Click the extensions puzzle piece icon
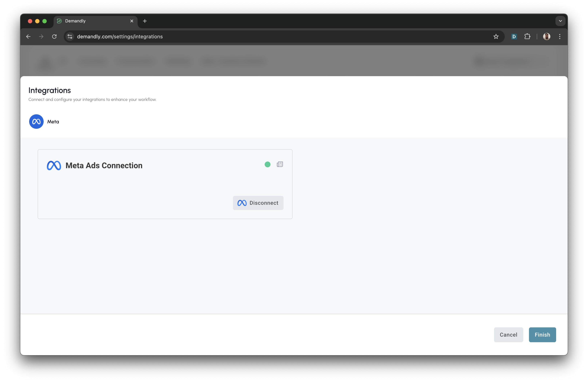 (x=528, y=36)
